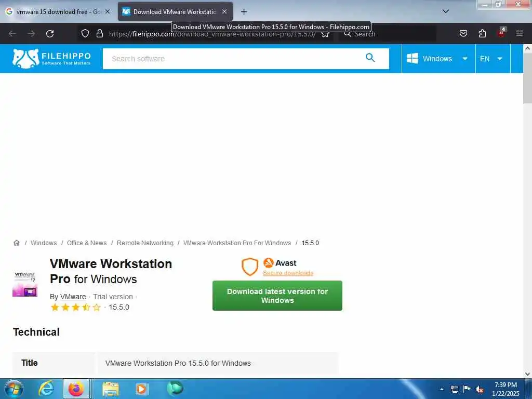View site security padlock info
This screenshot has height=399, width=532.
pos(99,34)
